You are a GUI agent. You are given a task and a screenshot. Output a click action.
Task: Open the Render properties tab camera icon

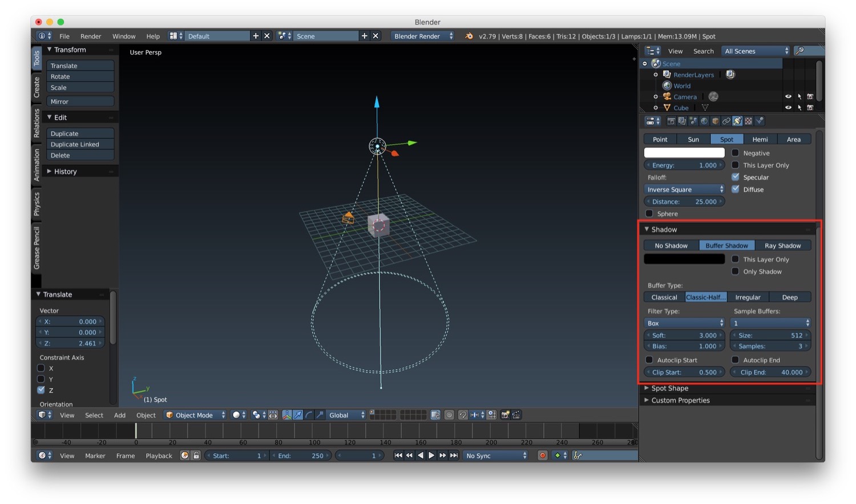point(672,121)
